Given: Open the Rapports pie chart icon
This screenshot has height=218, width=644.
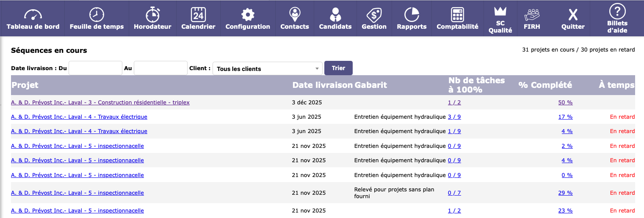Looking at the screenshot, I should point(412,15).
